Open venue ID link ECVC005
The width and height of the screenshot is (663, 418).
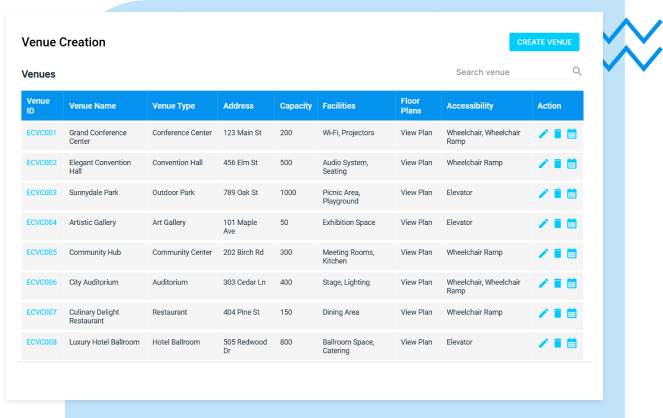pos(42,252)
